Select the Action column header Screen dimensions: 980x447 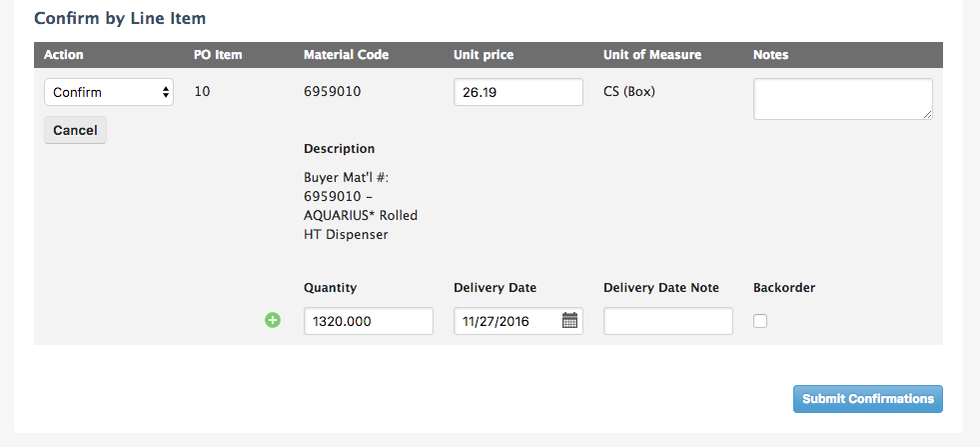(64, 55)
